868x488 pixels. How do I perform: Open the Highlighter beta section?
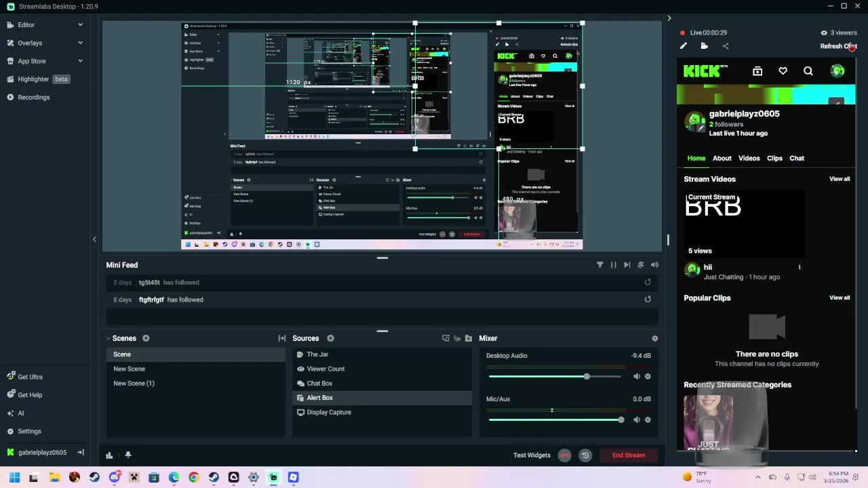[x=37, y=79]
